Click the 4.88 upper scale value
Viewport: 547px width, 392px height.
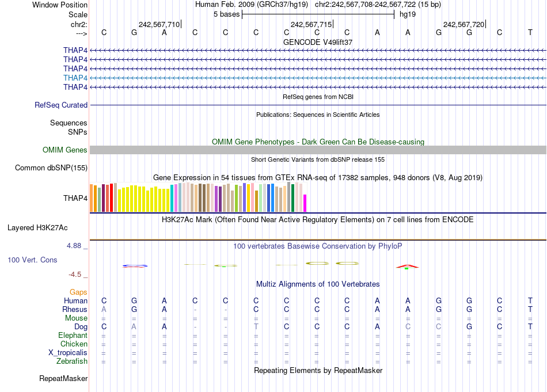pos(74,246)
